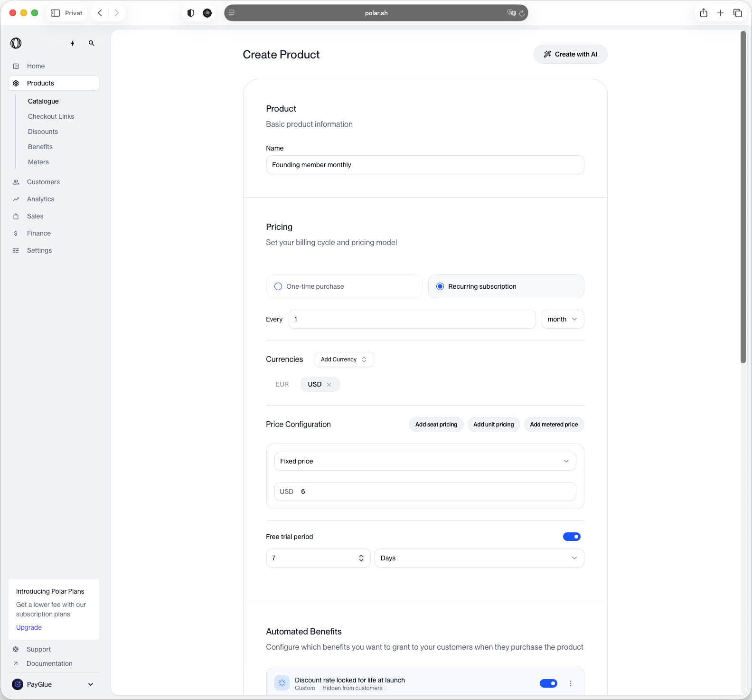Screen dimensions: 752x700
Task: Click the Discount rate benefit sparkle icon
Action: pyautogui.click(x=282, y=683)
